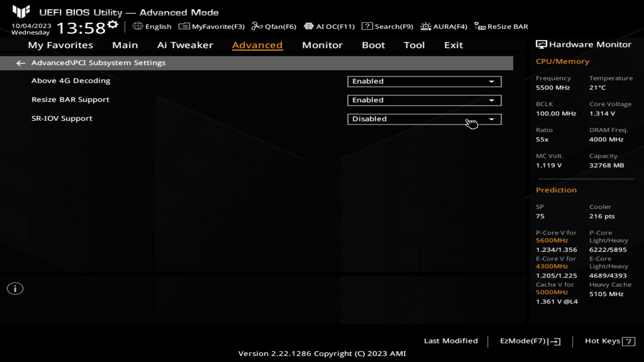Open Hardware Monitor info panel

point(584,44)
